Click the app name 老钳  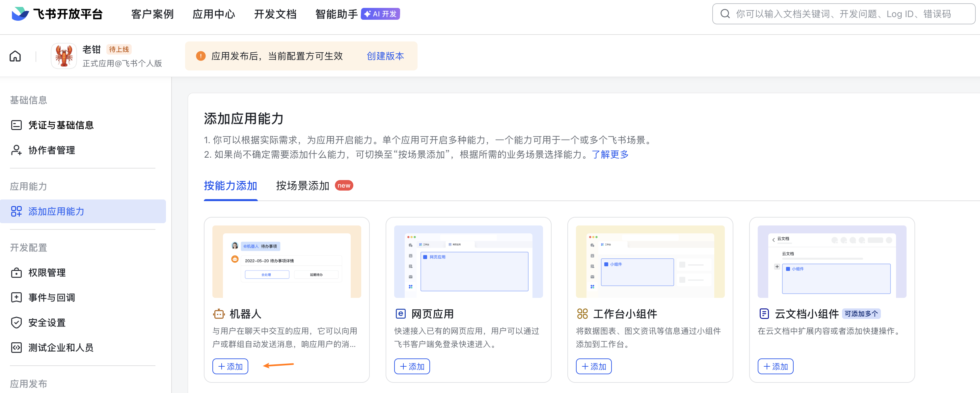[x=92, y=49]
